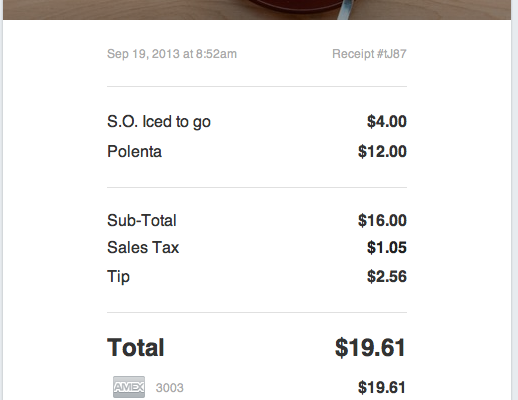Image resolution: width=518 pixels, height=400 pixels.
Task: Click the card number 3003
Action: pyautogui.click(x=169, y=388)
